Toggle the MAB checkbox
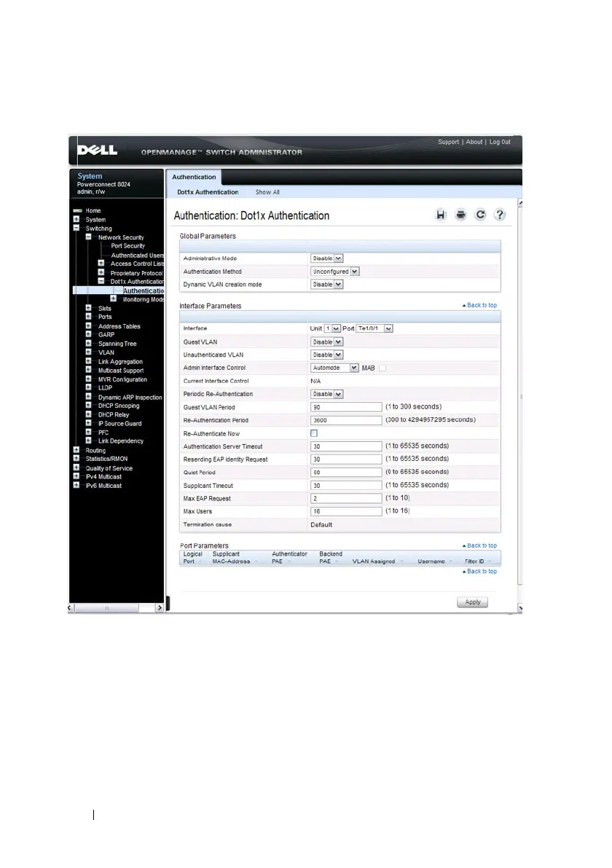Image resolution: width=612 pixels, height=868 pixels. [x=382, y=368]
